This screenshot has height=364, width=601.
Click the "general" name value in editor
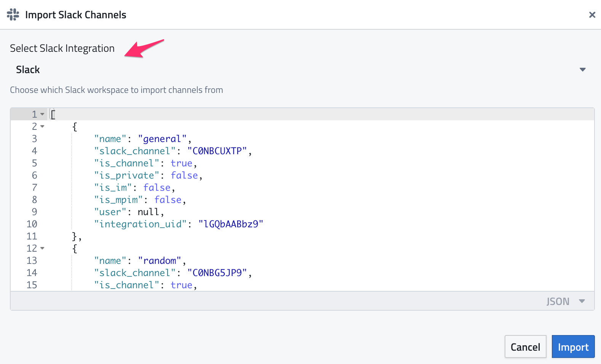(x=162, y=139)
